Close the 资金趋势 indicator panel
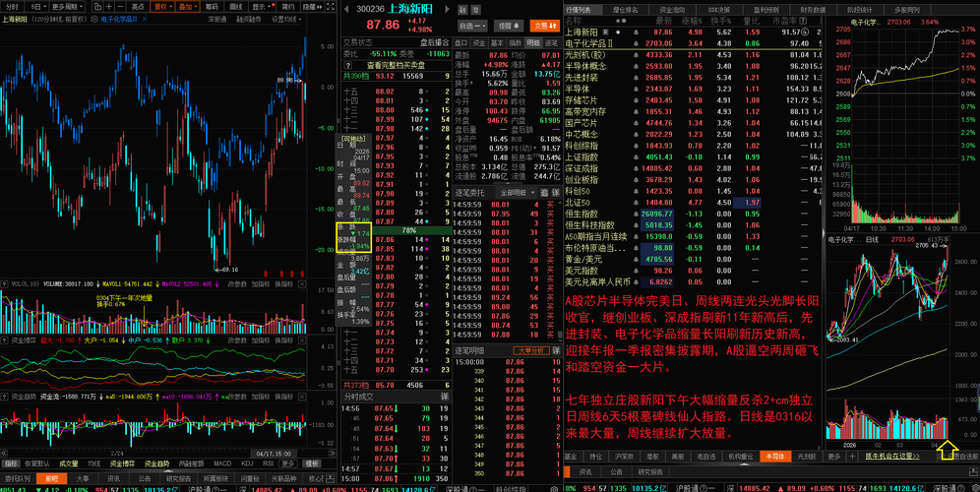The width and height of the screenshot is (980, 492). click(302, 397)
